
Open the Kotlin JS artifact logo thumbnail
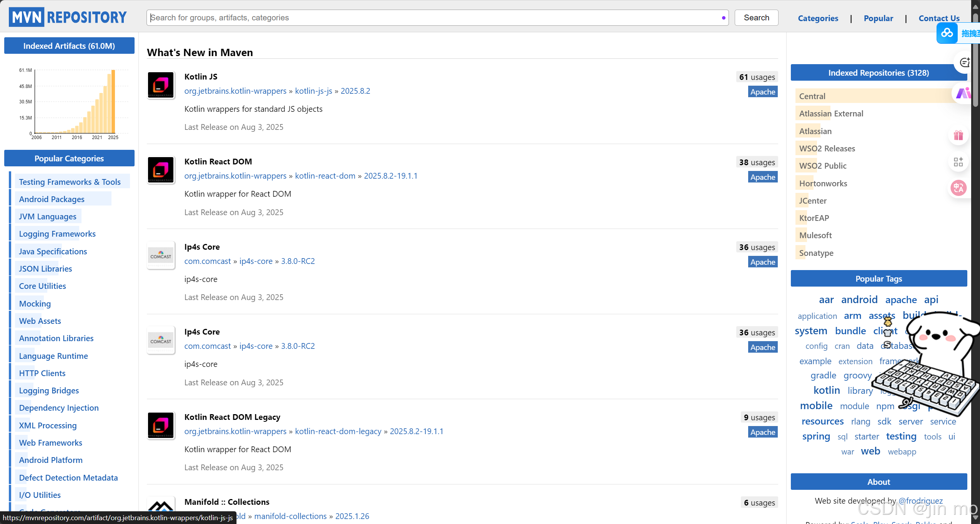tap(161, 85)
